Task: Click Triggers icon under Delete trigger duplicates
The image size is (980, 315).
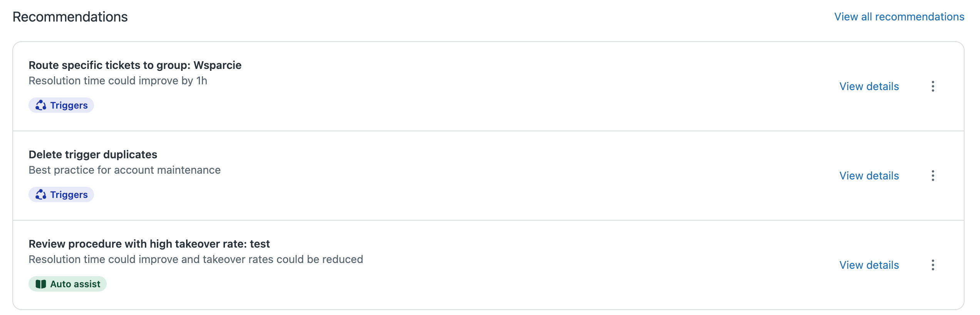Action: 41,194
